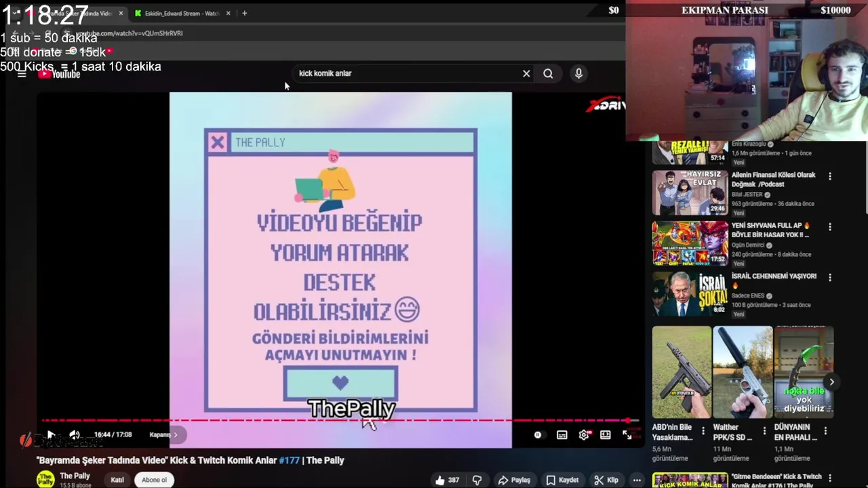Screen dimensions: 868x488
Task: Open options menu for 'İSRAİL CEHENNEMİ YAŞIYOR' video
Action: [x=829, y=277]
